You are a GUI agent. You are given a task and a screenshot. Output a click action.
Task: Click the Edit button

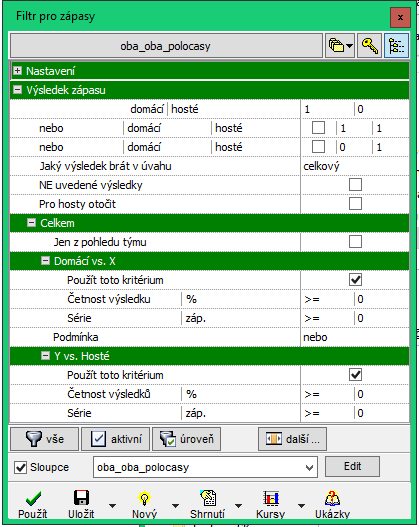352,467
